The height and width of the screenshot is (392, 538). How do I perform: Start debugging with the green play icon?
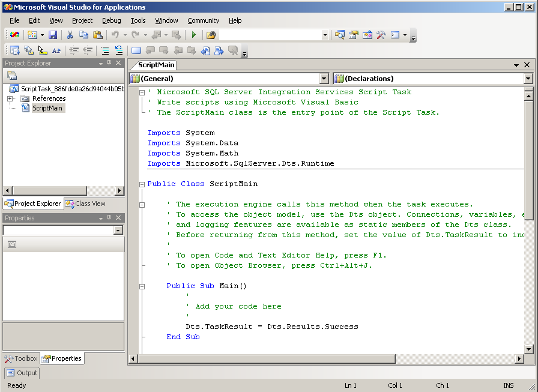pos(193,35)
